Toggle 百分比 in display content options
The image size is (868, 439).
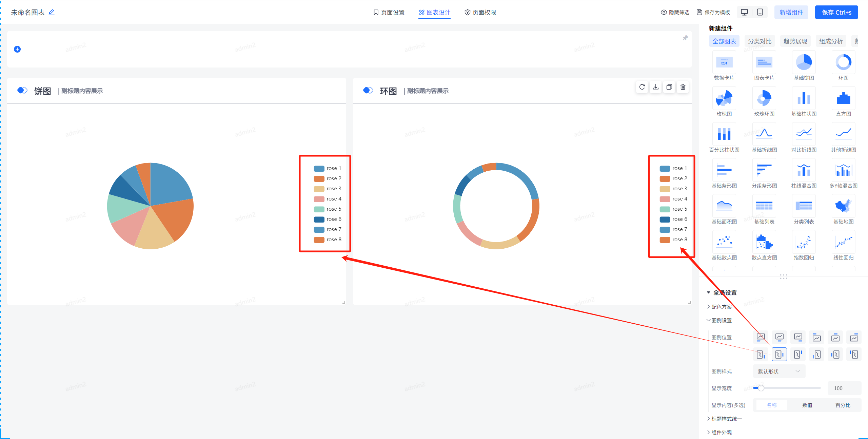843,405
